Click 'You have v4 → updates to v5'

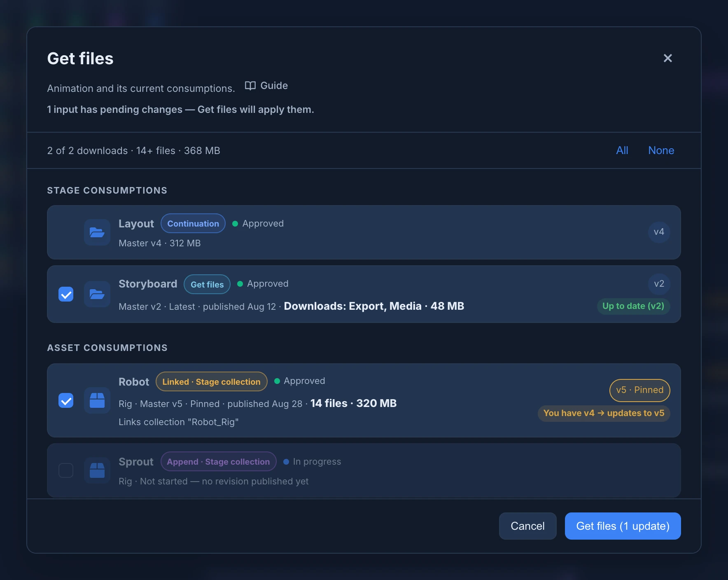[x=604, y=413]
